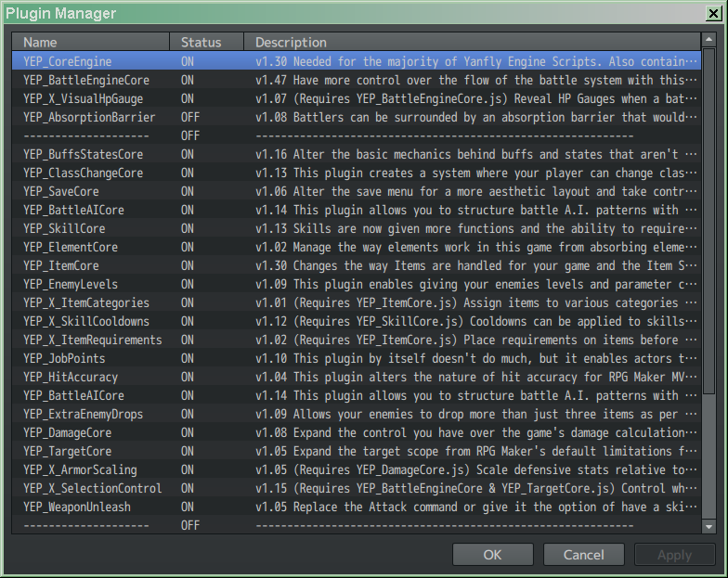Viewport: 728px width, 578px height.
Task: Select the YEP_ItemCore entry
Action: (357, 265)
